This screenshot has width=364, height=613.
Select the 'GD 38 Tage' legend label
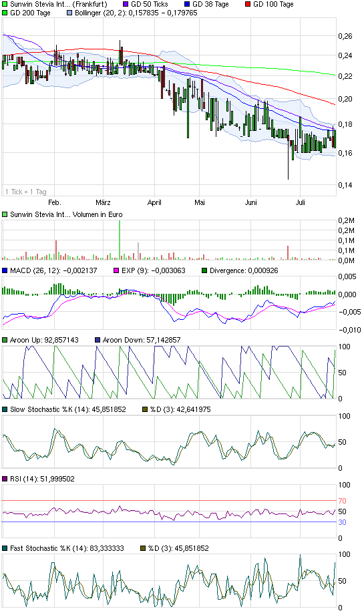(x=211, y=4)
